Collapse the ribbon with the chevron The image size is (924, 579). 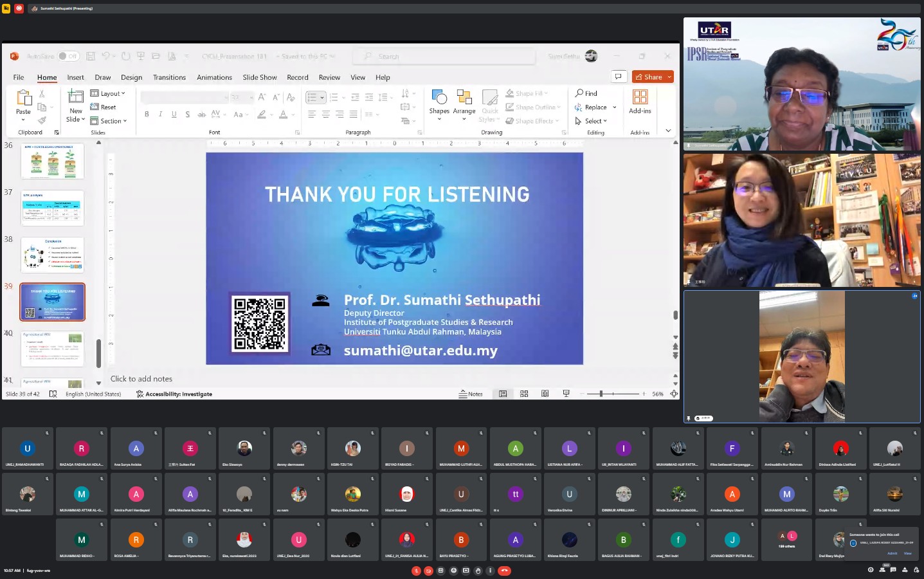668,130
